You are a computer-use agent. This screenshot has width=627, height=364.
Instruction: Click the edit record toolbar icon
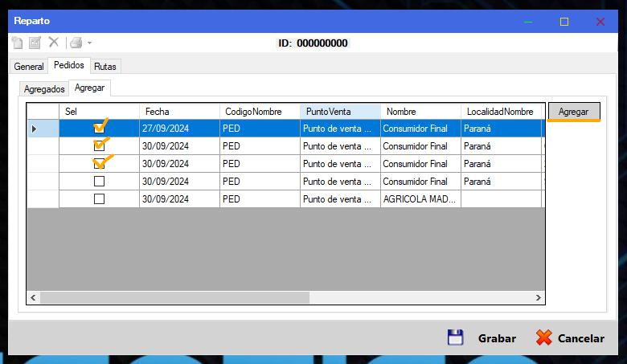coord(35,43)
